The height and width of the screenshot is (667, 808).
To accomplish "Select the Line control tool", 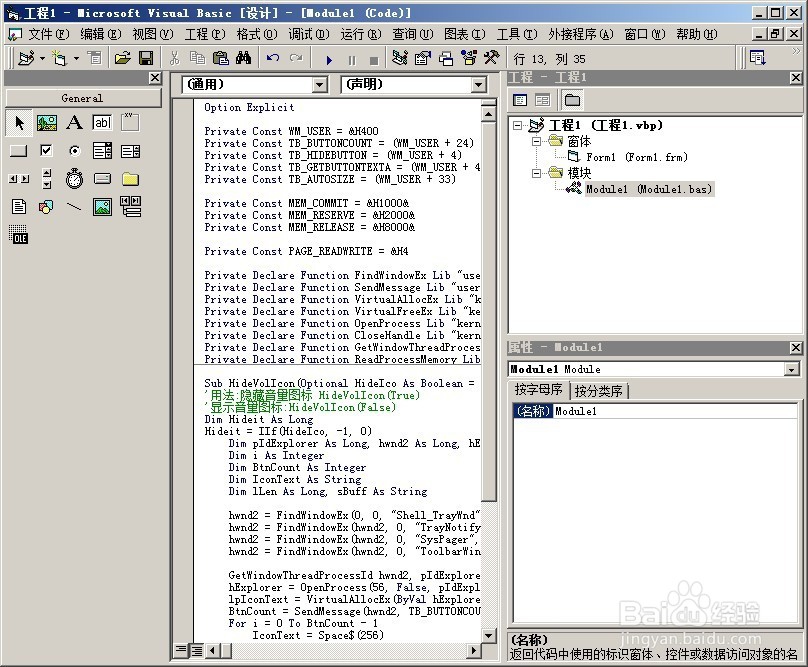I will pos(75,207).
